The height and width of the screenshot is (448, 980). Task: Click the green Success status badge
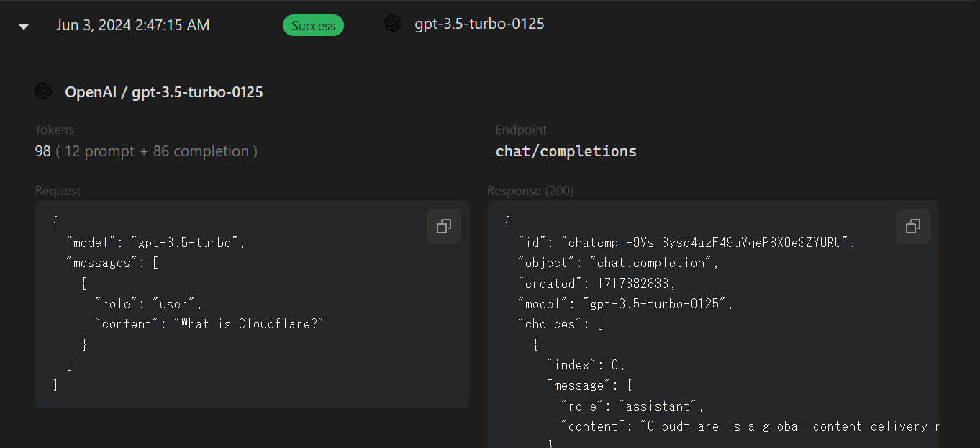click(x=313, y=25)
